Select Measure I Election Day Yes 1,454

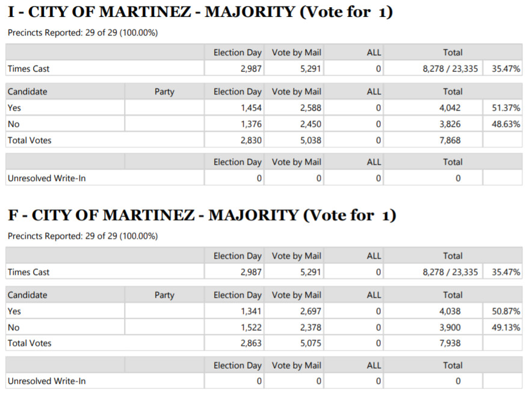251,108
